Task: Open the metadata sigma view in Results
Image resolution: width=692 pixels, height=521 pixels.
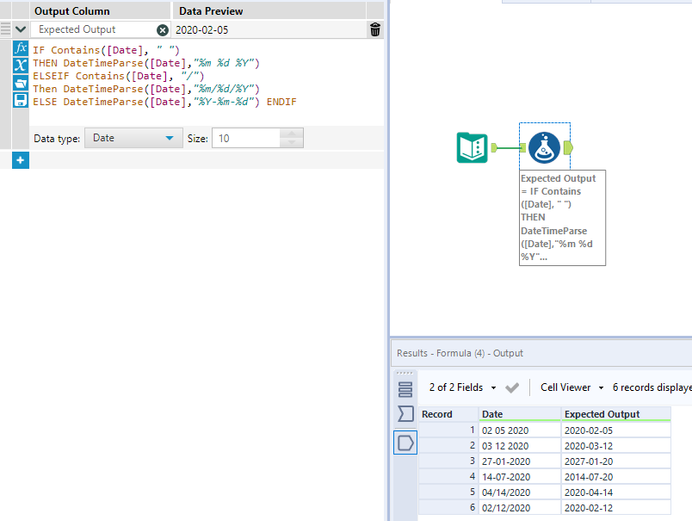Action: (405, 414)
